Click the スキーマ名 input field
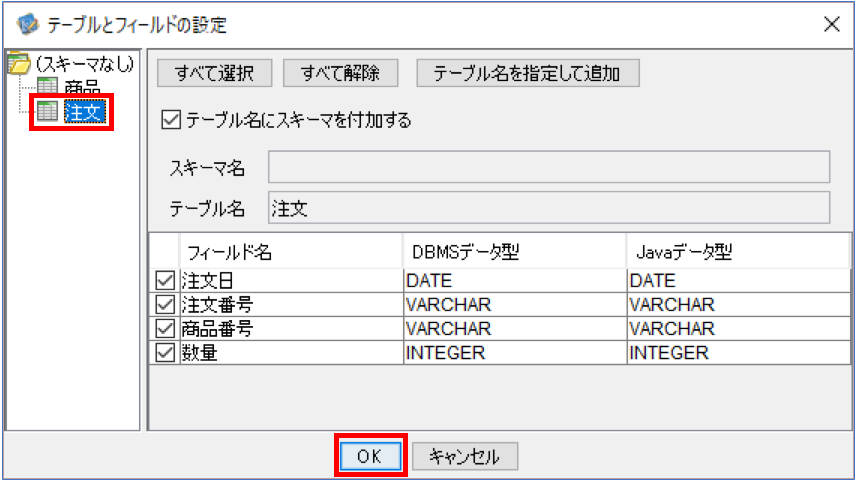The width and height of the screenshot is (856, 481). pos(549,167)
